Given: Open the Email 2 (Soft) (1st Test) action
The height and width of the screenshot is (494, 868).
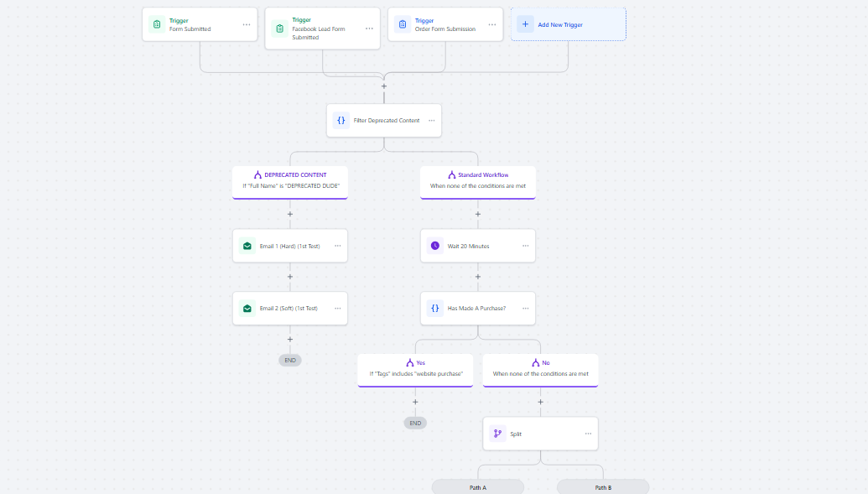Looking at the screenshot, I should point(290,309).
